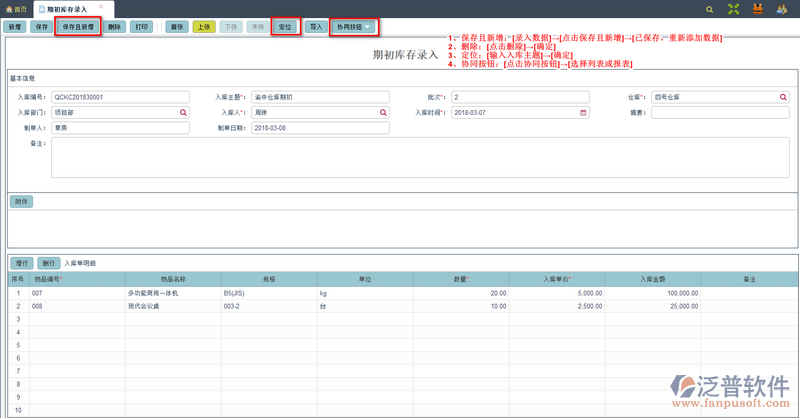Click the 删行 button above the table
The width and height of the screenshot is (800, 419).
(49, 263)
